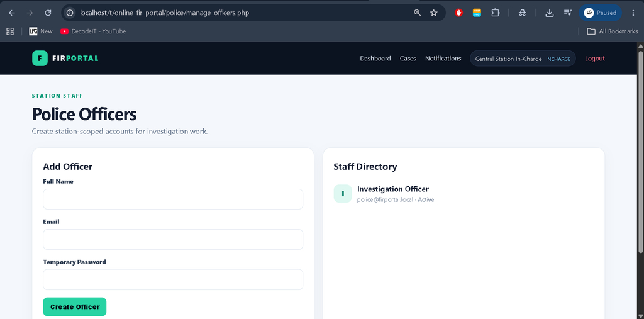The image size is (644, 319).
Task: Go to Dashboard in the navbar
Action: tap(375, 59)
